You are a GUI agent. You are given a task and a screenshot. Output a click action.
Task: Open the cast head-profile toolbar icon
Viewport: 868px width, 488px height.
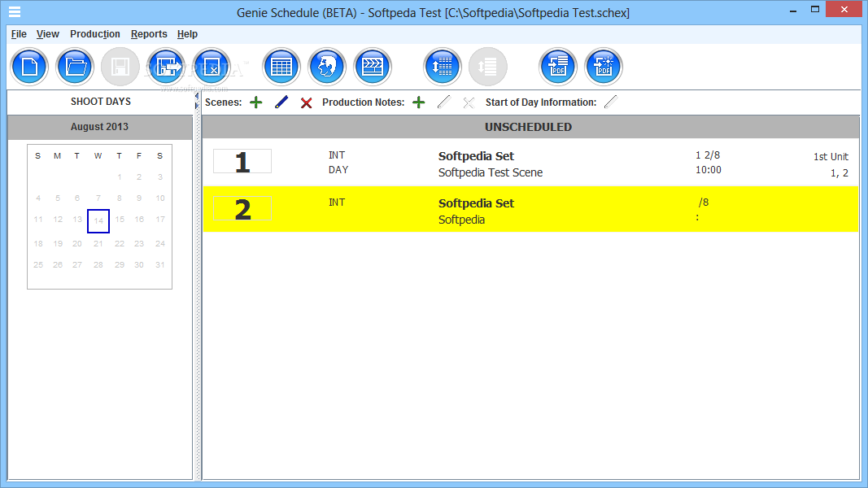[327, 67]
